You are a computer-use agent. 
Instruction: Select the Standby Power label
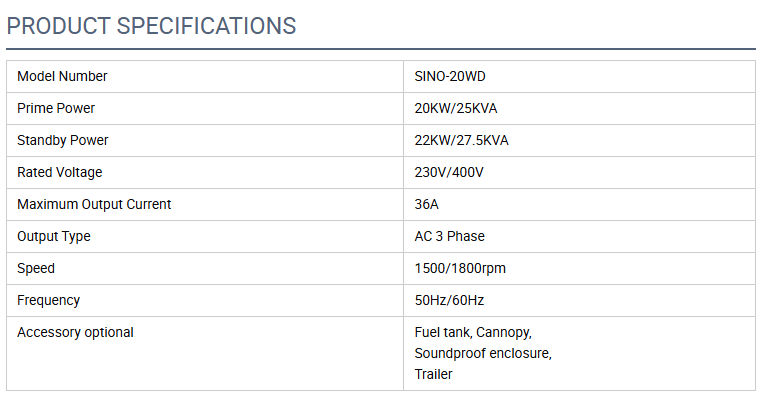[63, 140]
